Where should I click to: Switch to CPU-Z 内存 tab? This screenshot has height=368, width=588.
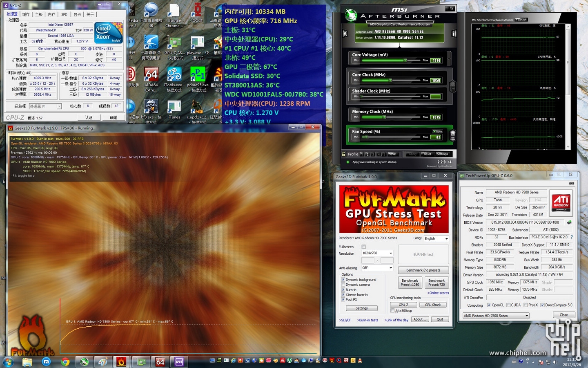pyautogui.click(x=51, y=14)
